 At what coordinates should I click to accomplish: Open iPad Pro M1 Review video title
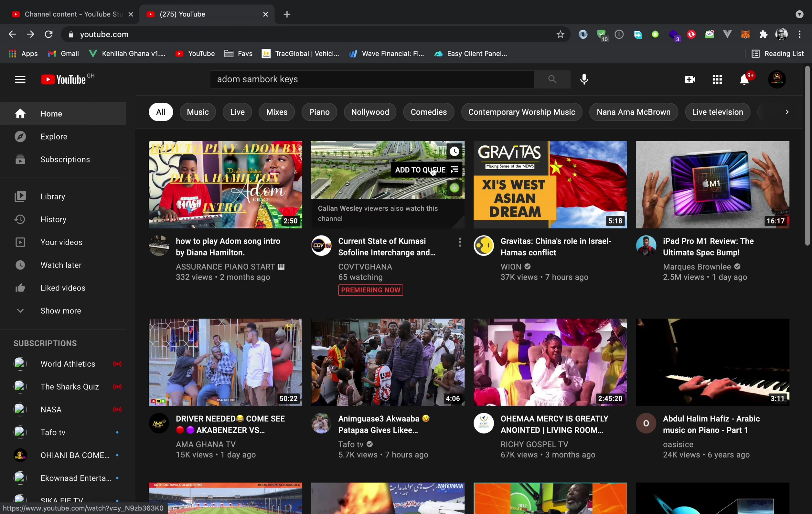(x=708, y=247)
